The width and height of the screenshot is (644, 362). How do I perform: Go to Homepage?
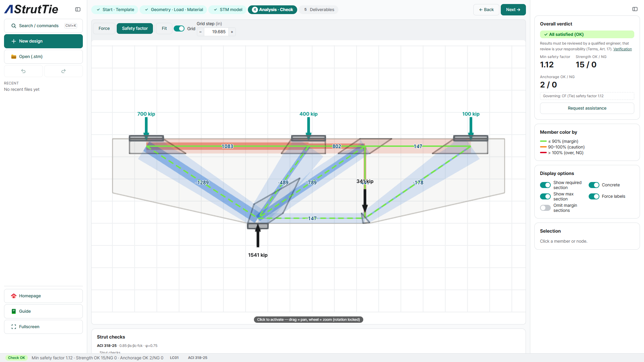43,296
